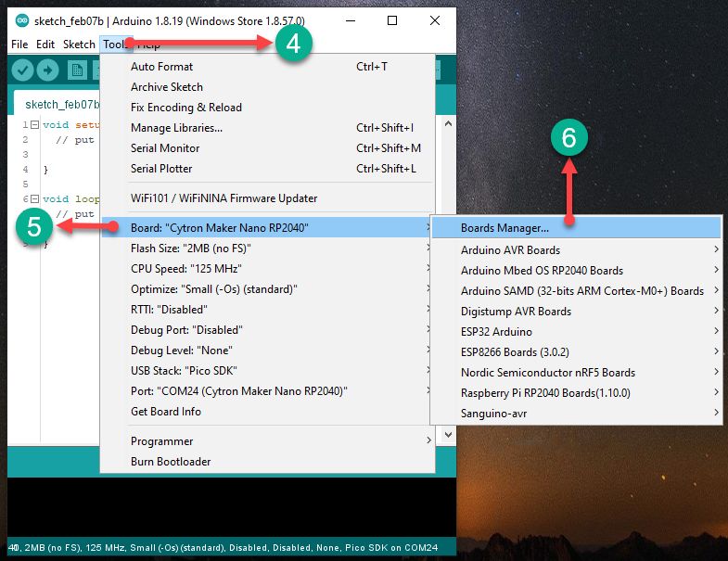Open Boards Manager...
The width and height of the screenshot is (728, 561).
point(576,228)
